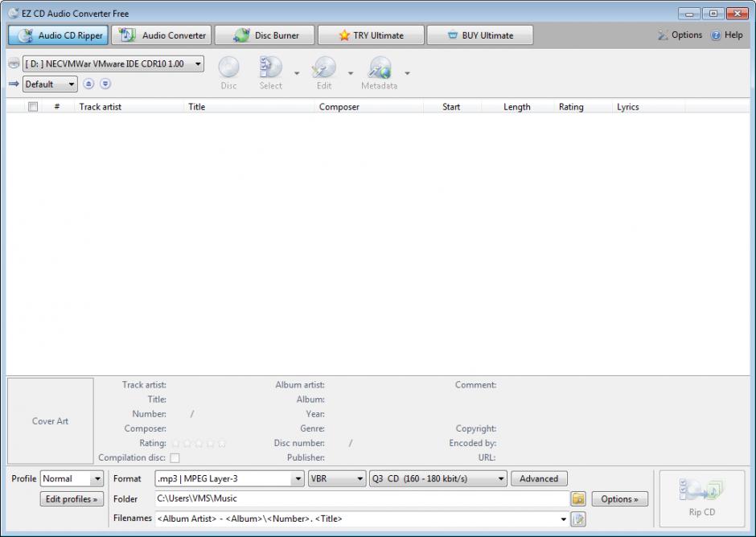Click the track number # column header
Image resolution: width=756 pixels, height=537 pixels.
[57, 107]
